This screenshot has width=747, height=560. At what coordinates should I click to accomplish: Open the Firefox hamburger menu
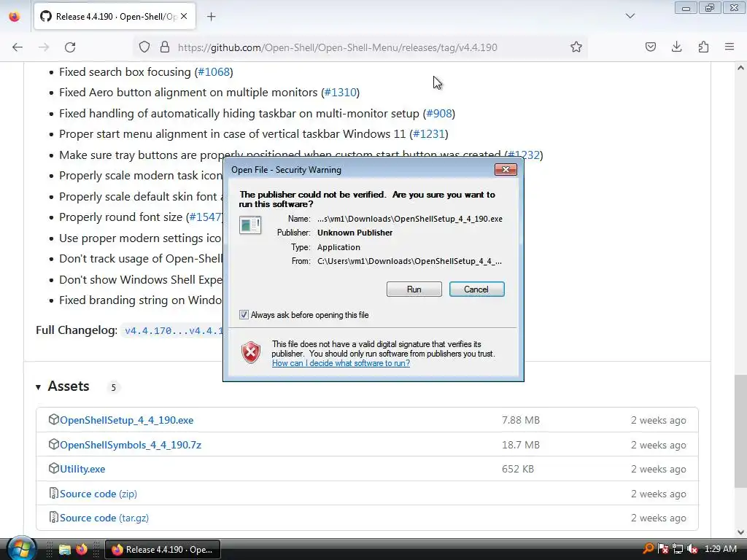click(729, 47)
